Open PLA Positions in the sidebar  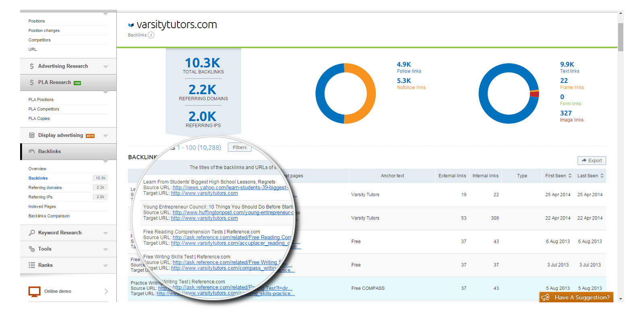[41, 99]
